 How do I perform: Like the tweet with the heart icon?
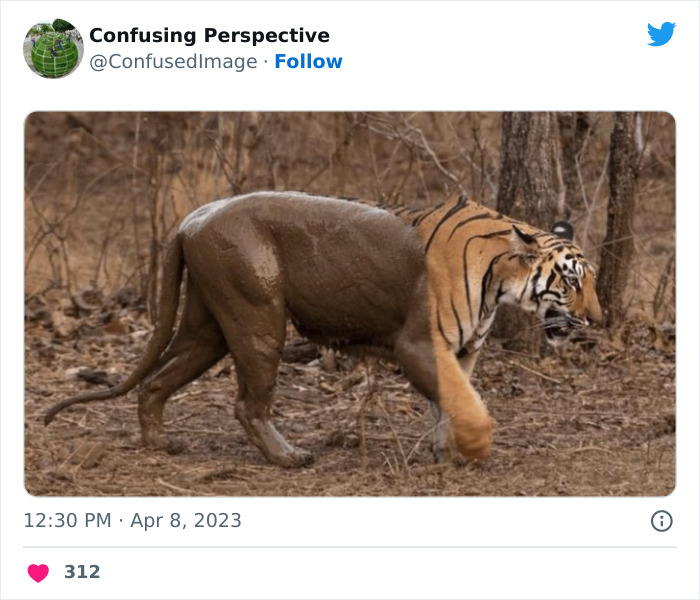click(38, 572)
